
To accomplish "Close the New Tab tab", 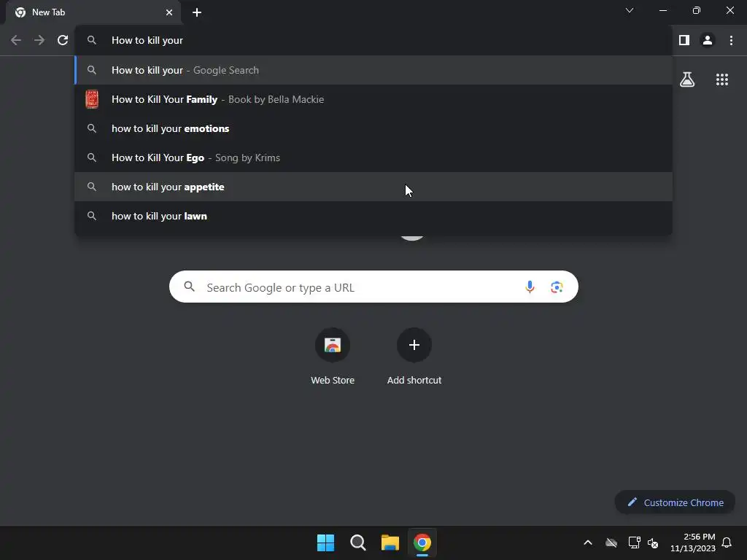I will (x=169, y=12).
